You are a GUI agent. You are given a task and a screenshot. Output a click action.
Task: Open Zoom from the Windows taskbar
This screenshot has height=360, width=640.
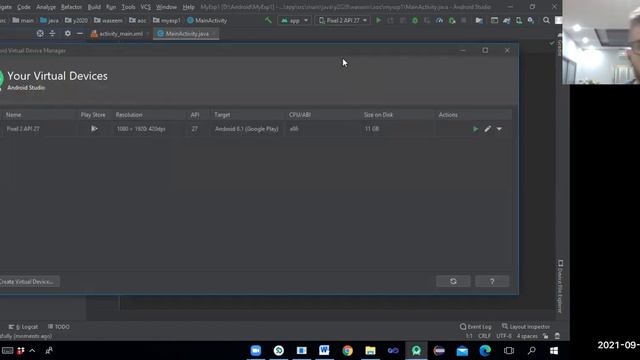tap(256, 351)
